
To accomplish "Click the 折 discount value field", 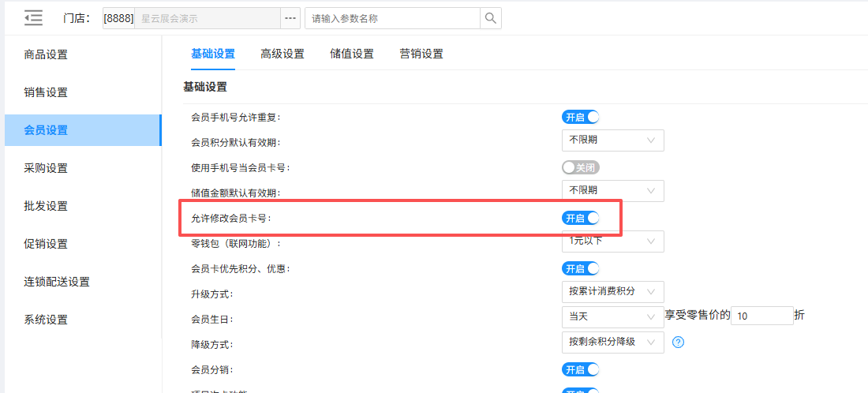I will [x=762, y=316].
